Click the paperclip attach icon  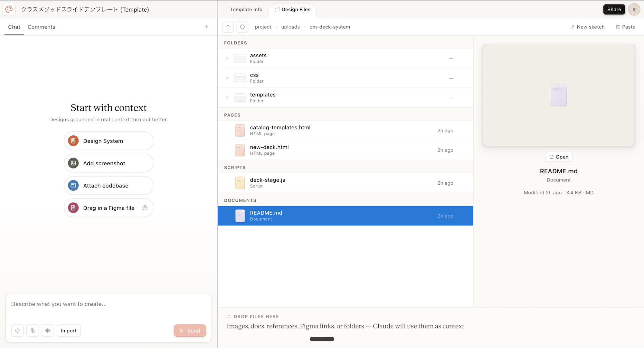pyautogui.click(x=33, y=331)
